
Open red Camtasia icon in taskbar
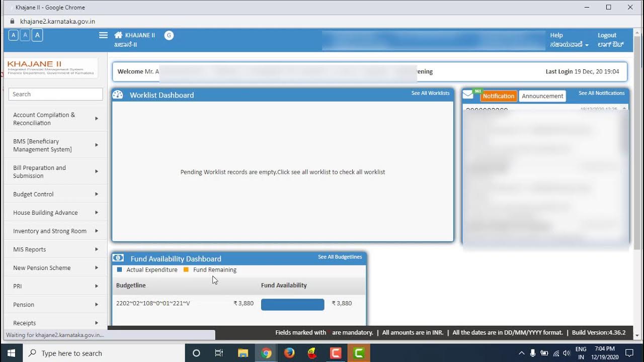pyautogui.click(x=336, y=353)
